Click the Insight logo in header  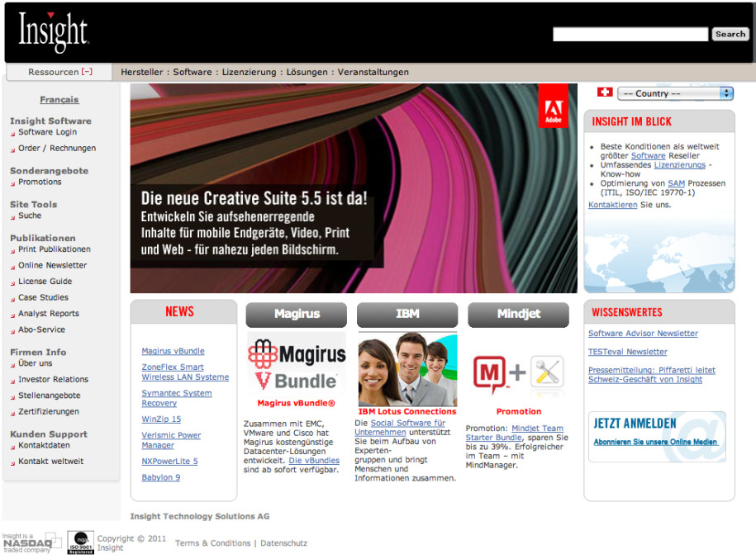pyautogui.click(x=53, y=33)
